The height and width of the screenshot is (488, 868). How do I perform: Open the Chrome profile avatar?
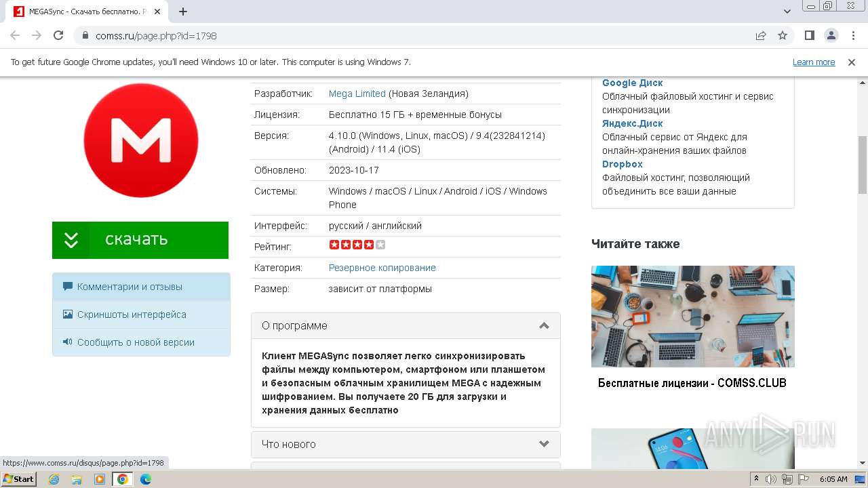click(831, 35)
